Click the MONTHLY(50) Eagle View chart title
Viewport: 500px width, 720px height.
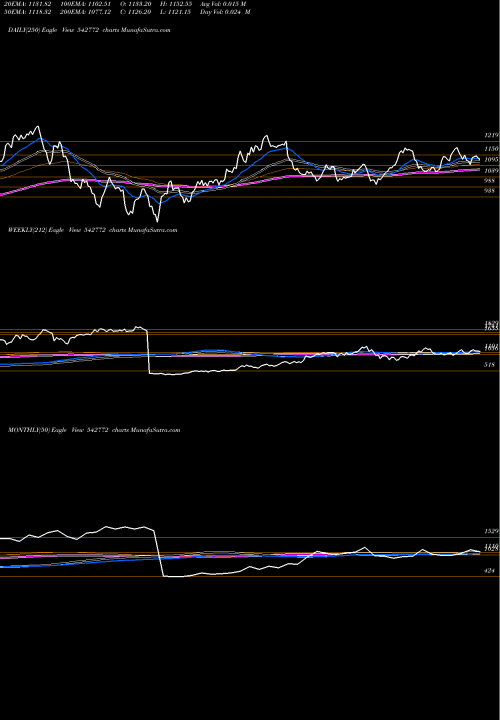[x=94, y=430]
